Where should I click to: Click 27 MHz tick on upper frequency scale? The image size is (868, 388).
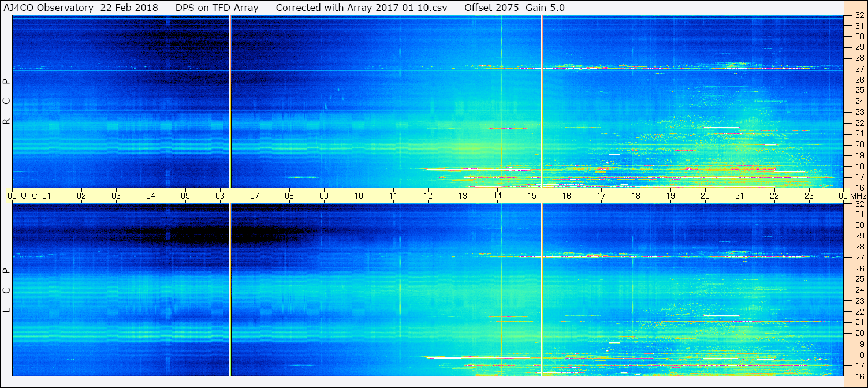click(859, 69)
